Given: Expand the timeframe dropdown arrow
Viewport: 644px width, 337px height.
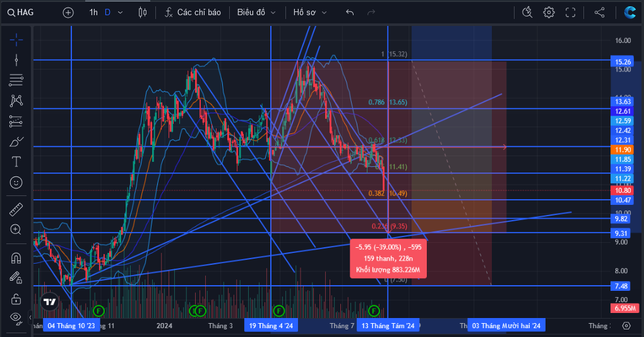Looking at the screenshot, I should 121,13.
